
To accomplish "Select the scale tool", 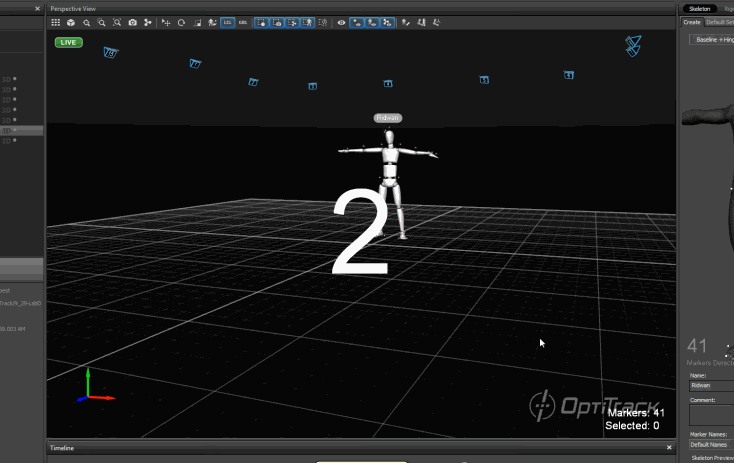I will [x=197, y=22].
